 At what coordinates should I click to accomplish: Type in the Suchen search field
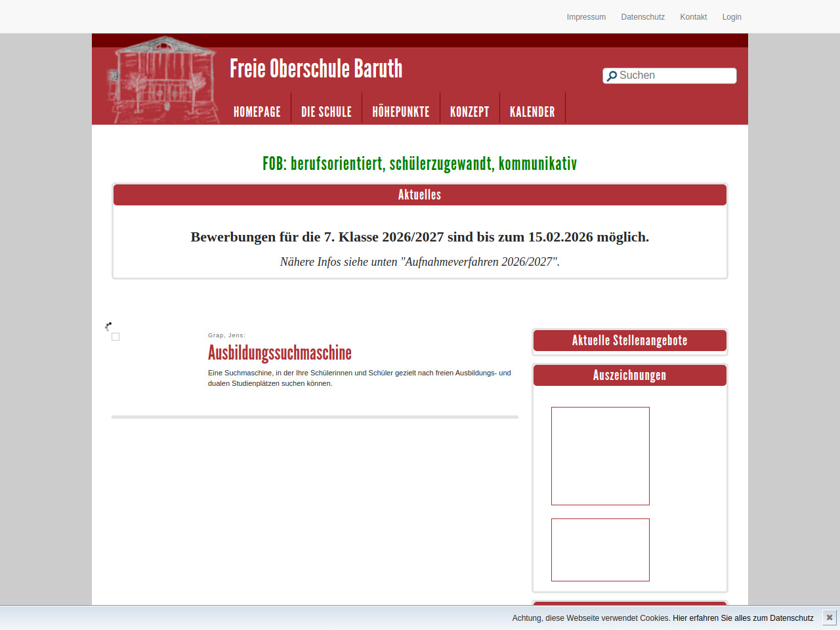675,75
